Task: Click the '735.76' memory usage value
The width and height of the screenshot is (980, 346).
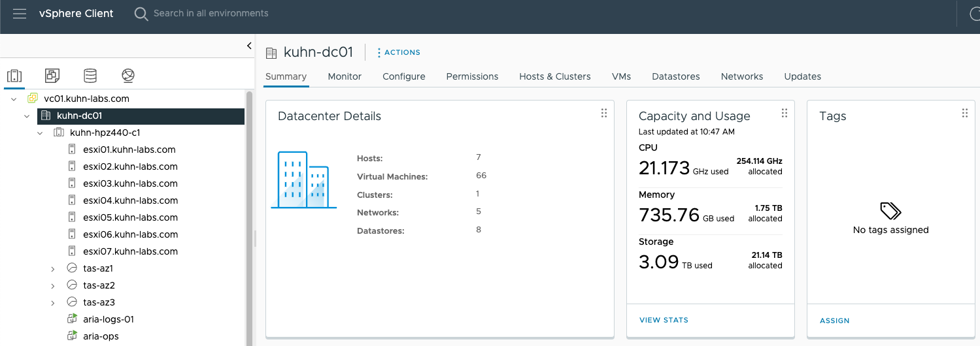Action: (669, 215)
